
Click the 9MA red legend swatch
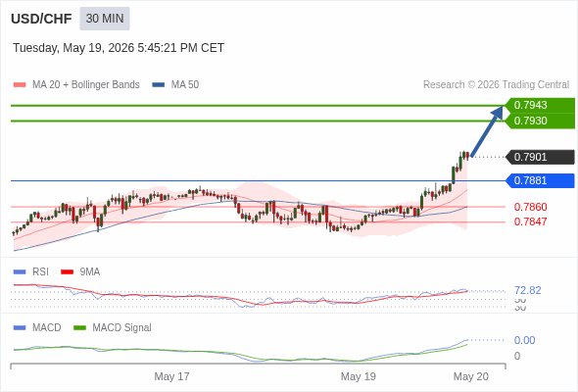[67, 272]
